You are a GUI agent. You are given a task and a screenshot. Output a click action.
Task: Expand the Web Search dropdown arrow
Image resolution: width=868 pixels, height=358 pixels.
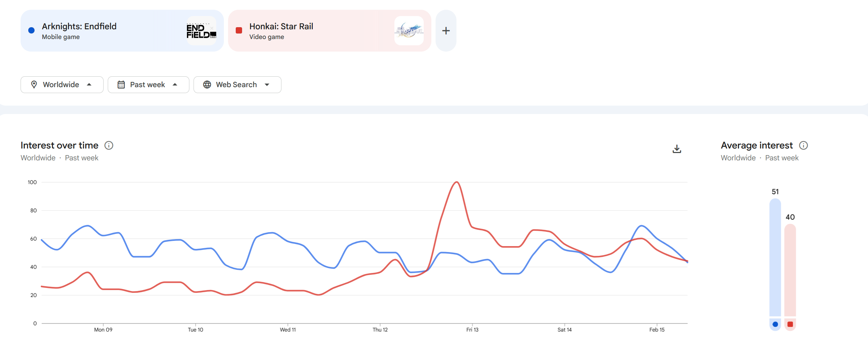click(x=267, y=85)
